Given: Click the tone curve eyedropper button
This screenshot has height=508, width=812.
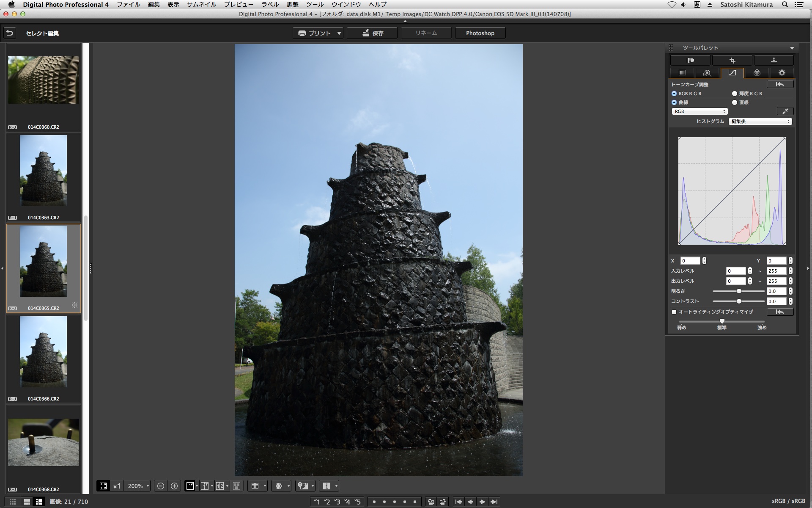Looking at the screenshot, I should point(785,111).
